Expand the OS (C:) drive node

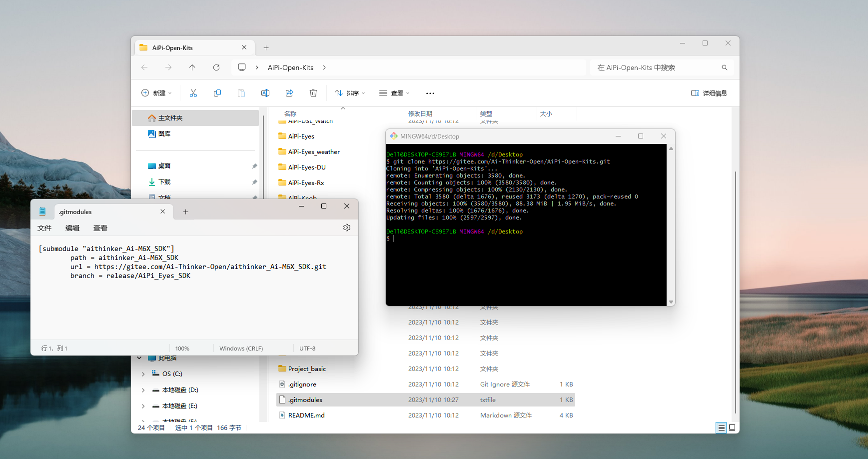[143, 374]
